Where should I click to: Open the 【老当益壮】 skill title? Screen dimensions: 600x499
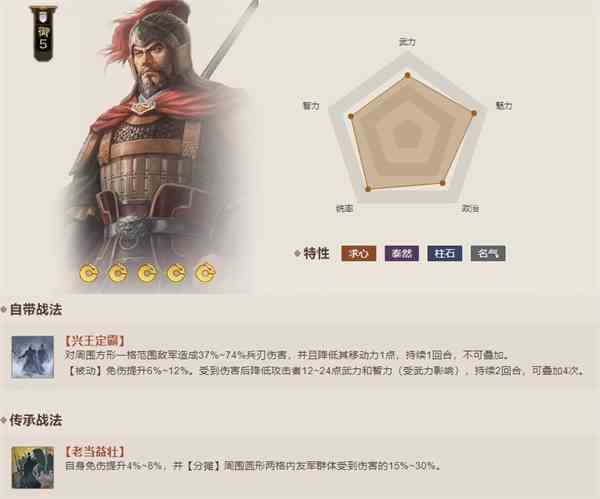point(95,452)
